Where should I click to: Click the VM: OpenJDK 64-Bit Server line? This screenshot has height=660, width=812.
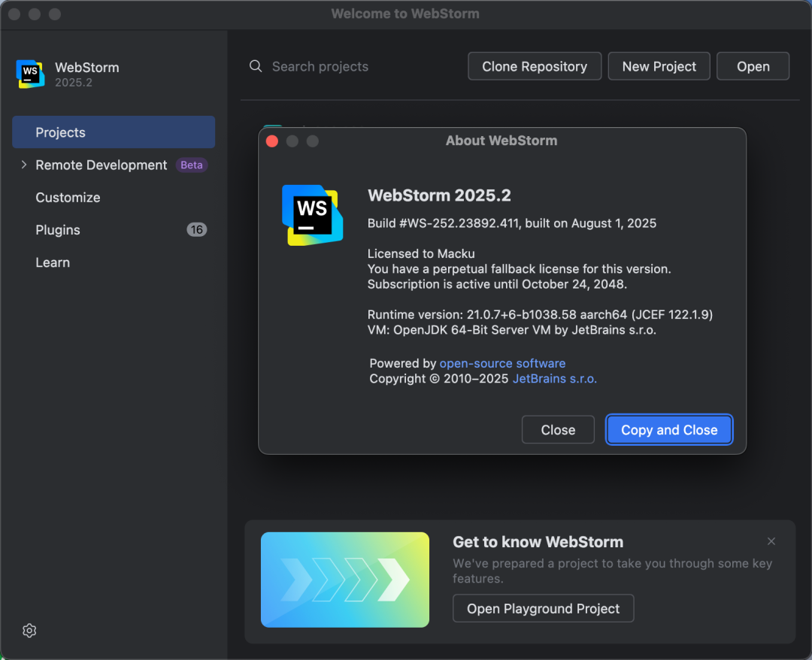pos(512,330)
